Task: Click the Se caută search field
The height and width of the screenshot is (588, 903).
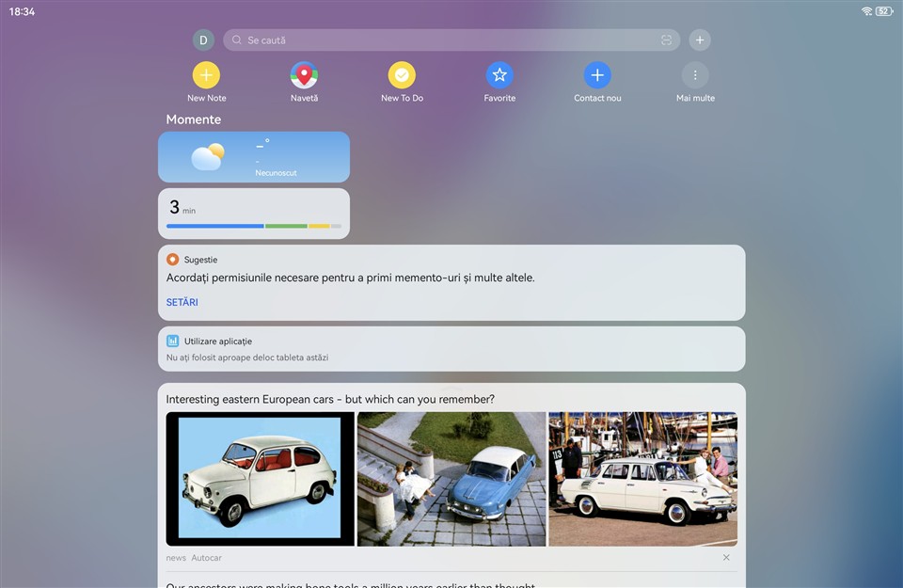Action: tap(442, 40)
